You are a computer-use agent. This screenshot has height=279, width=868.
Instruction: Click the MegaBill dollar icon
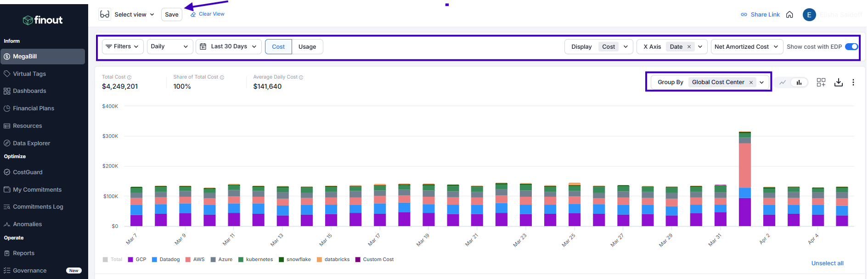[x=7, y=57]
